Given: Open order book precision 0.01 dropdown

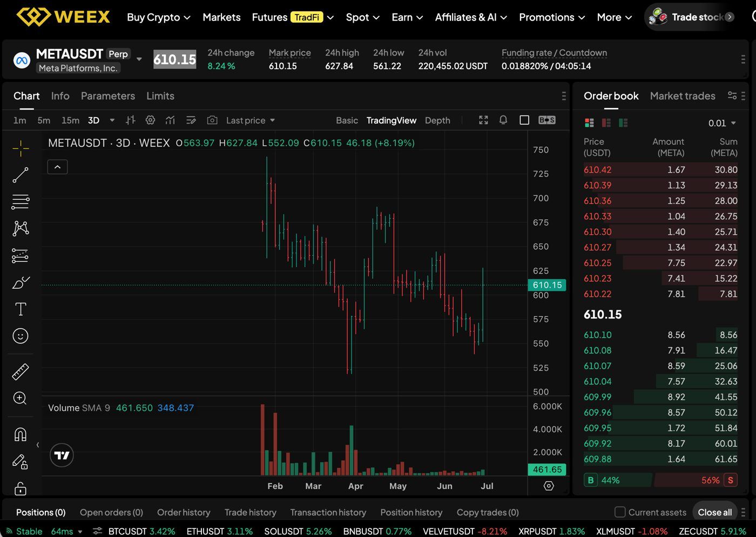Looking at the screenshot, I should coord(722,123).
